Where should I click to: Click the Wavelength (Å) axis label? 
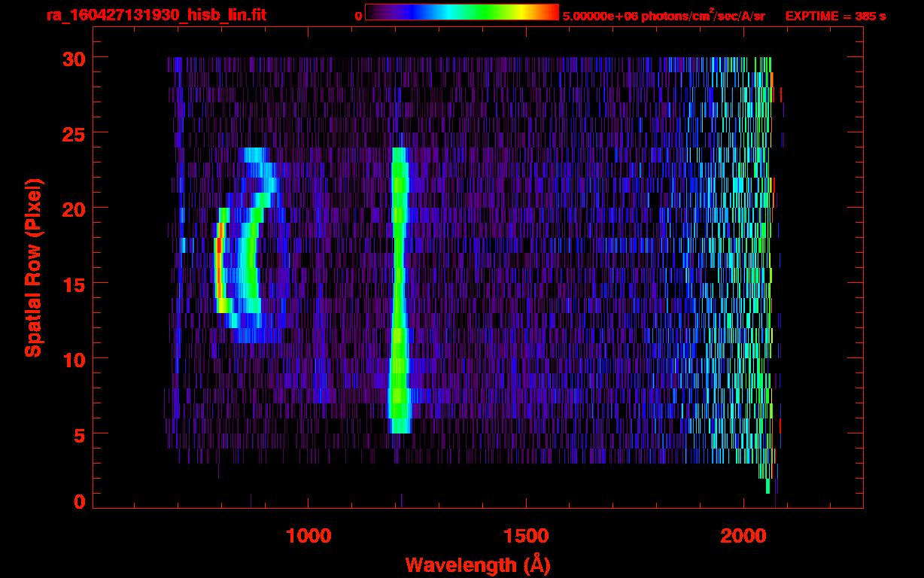(477, 564)
